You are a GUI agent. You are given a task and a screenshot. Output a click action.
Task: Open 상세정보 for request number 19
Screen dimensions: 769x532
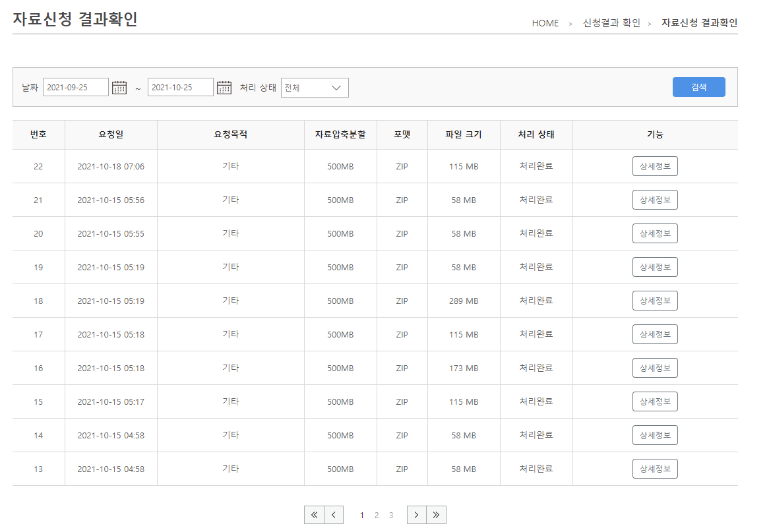click(655, 267)
